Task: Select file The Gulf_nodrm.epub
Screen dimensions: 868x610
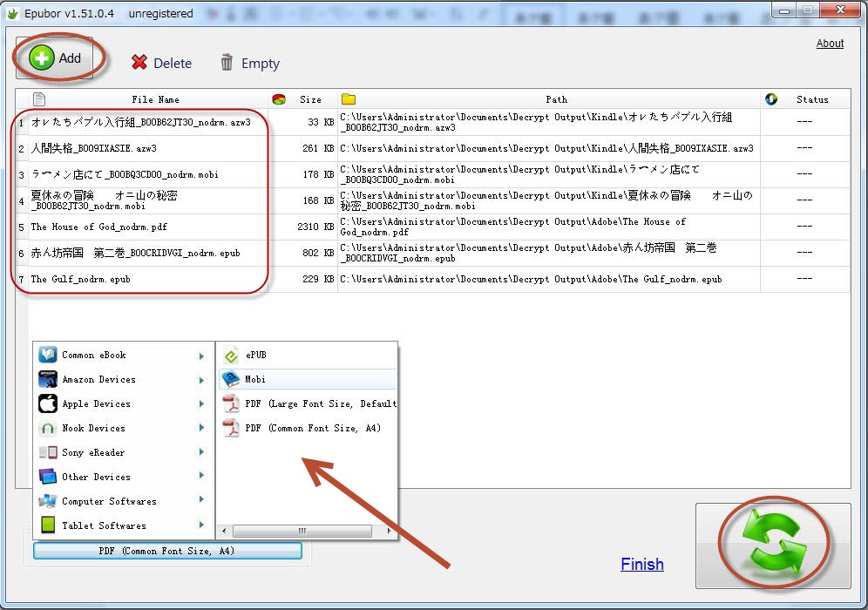Action: [x=80, y=279]
